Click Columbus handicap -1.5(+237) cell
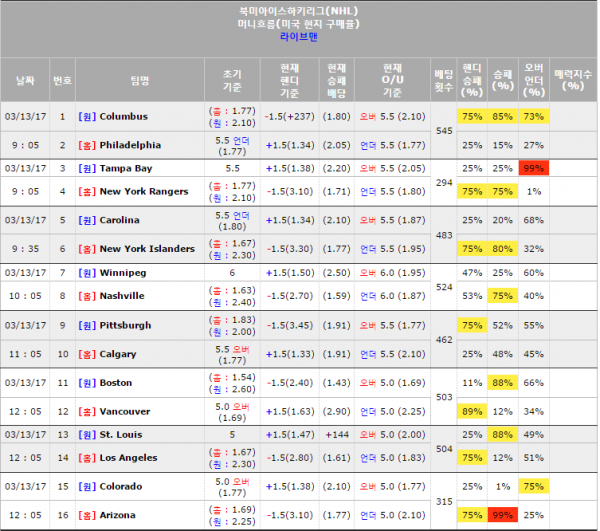 (290, 116)
